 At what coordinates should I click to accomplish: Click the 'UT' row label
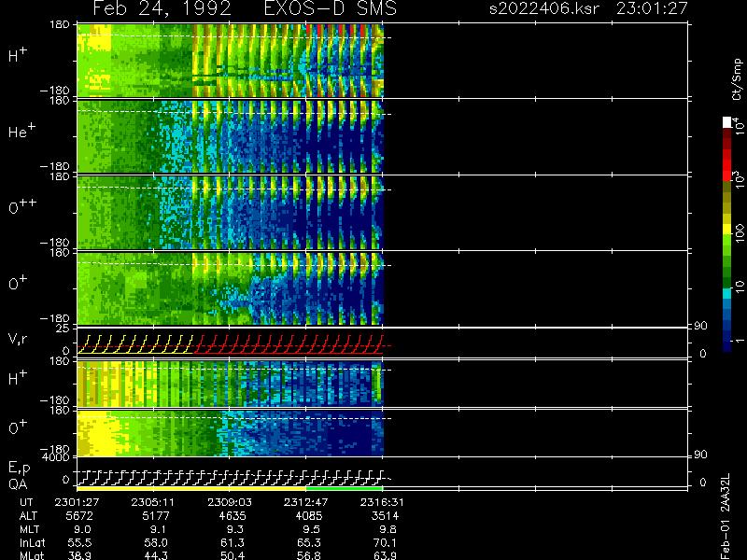click(26, 502)
